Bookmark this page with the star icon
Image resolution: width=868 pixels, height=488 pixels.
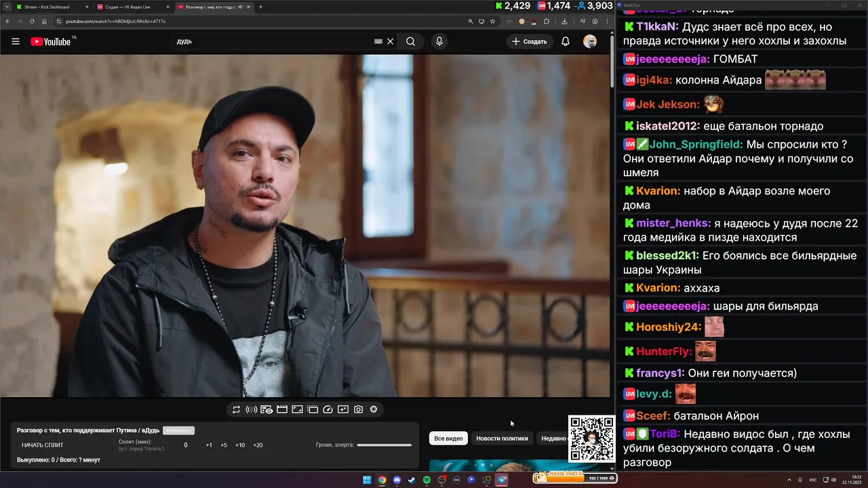click(492, 21)
